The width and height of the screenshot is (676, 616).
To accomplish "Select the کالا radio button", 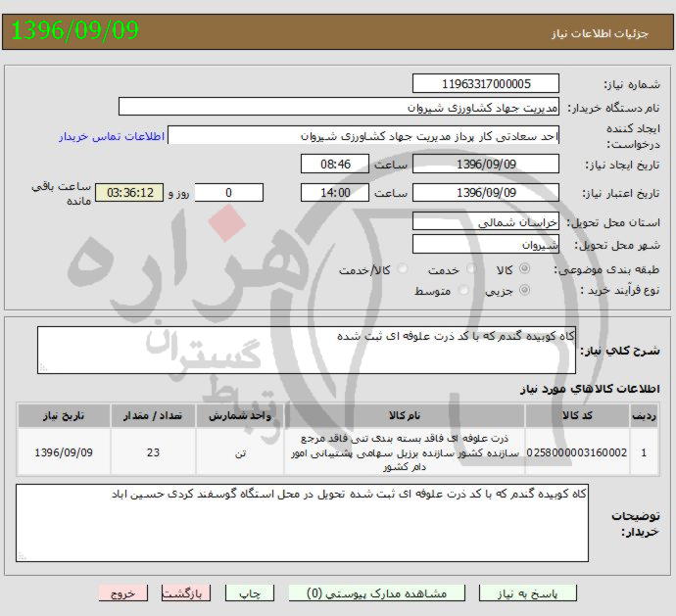I will pos(525,268).
